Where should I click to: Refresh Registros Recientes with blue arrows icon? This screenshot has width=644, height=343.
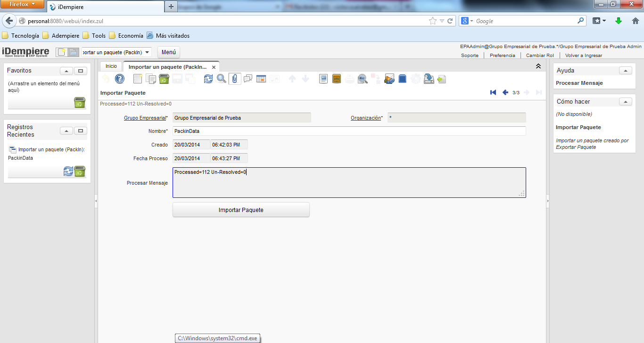click(x=68, y=171)
